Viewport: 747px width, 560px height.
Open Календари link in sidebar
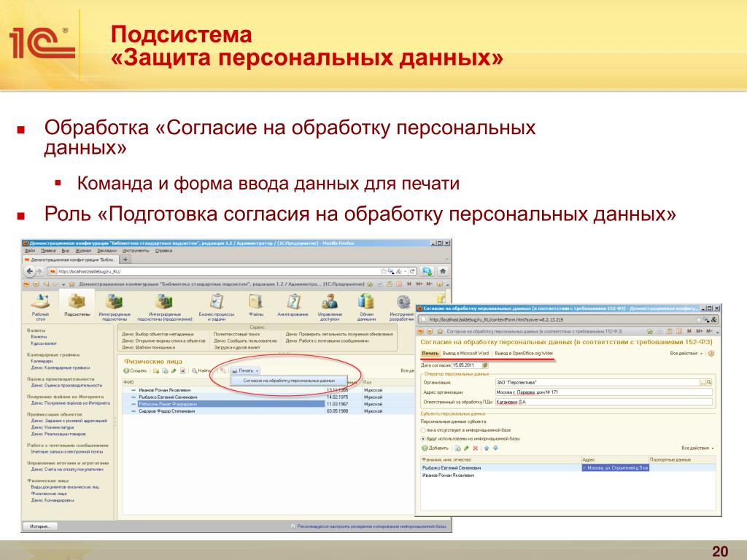[x=42, y=361]
